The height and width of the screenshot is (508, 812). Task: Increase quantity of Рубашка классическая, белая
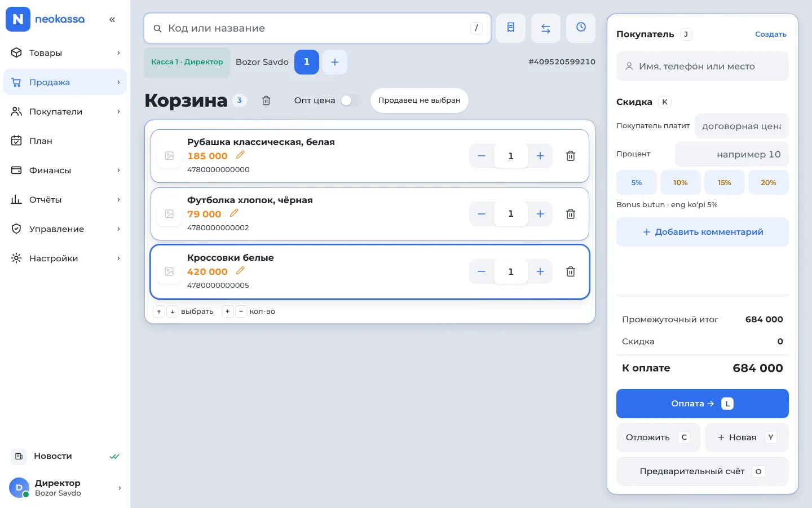pos(540,156)
